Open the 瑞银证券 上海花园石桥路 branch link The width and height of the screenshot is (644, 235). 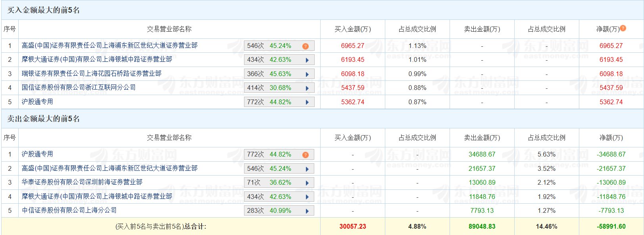(x=92, y=74)
